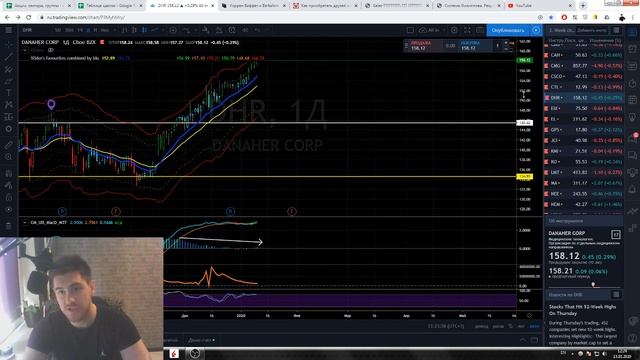Reload the page with browser refresh button
This screenshot has width=640, height=360.
pos(29,18)
